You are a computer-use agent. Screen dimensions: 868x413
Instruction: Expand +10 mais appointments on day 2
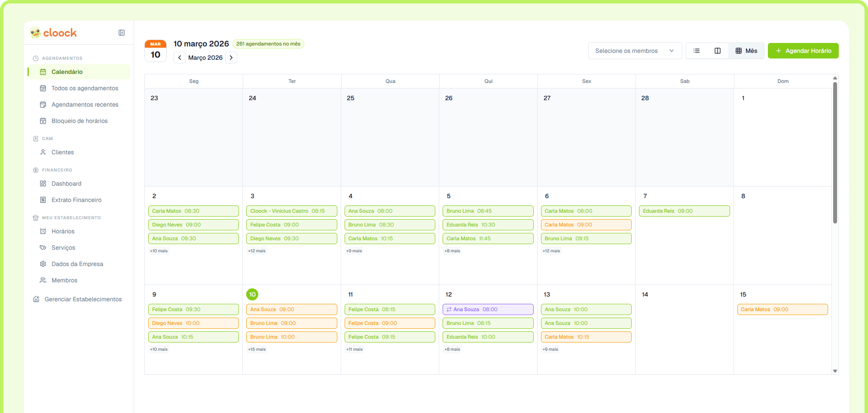(159, 251)
